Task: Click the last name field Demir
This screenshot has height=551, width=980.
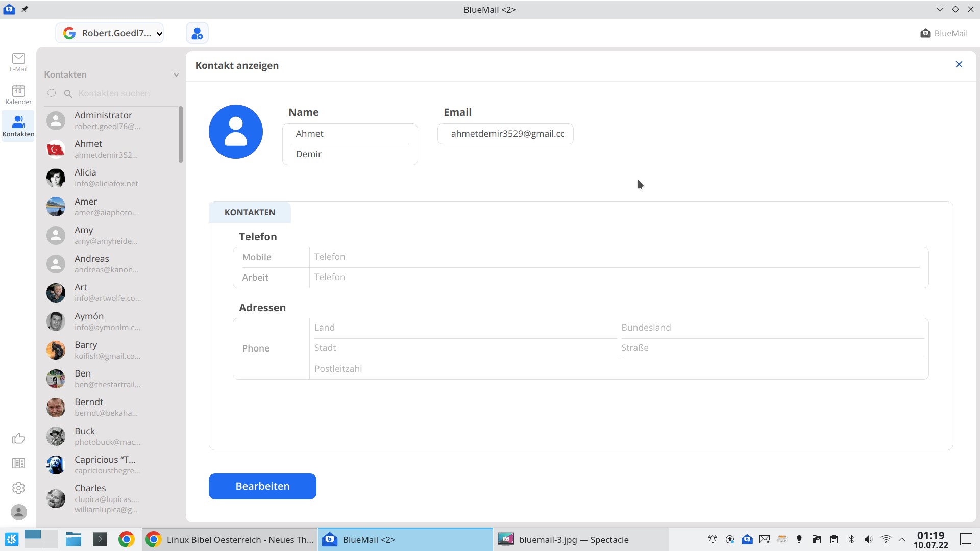Action: point(350,154)
